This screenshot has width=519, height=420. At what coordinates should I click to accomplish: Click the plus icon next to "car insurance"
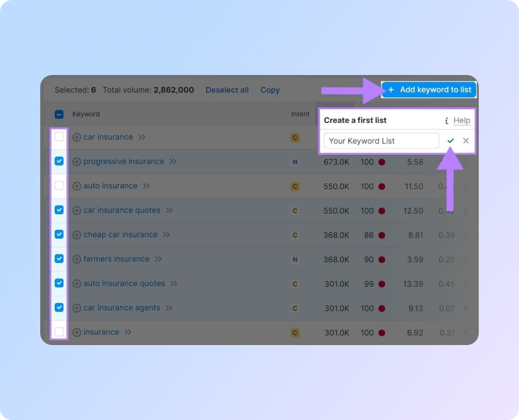coord(76,137)
